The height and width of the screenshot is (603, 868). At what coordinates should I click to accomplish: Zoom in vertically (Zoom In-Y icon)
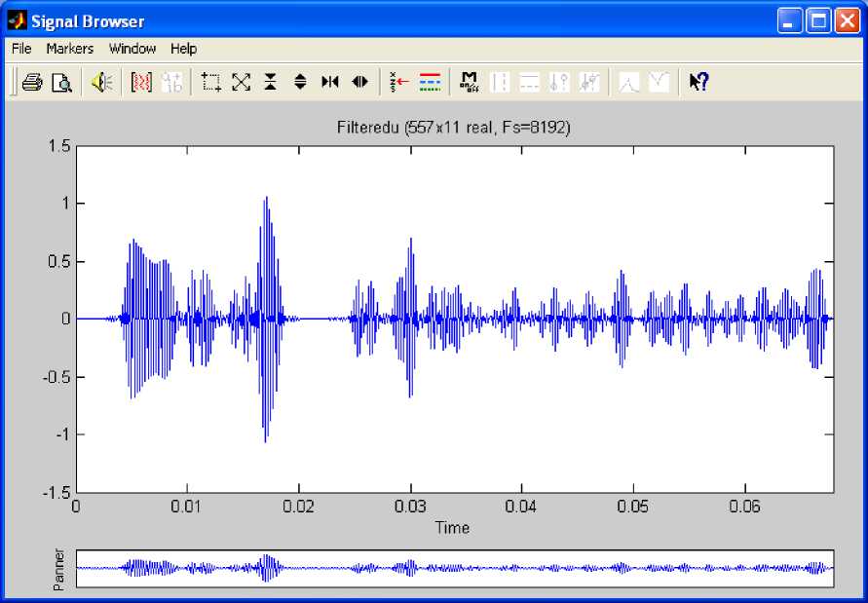[x=271, y=83]
